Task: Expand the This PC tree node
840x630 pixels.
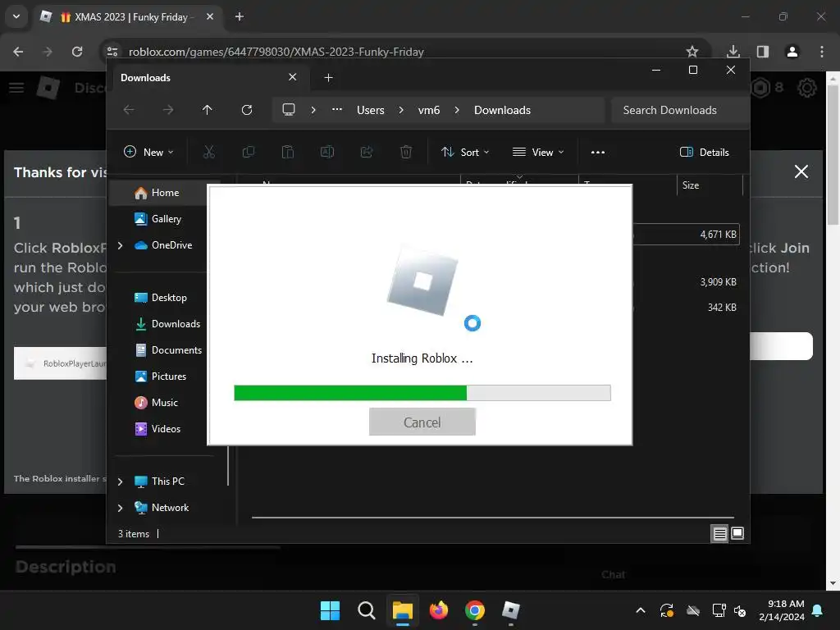Action: pos(120,482)
